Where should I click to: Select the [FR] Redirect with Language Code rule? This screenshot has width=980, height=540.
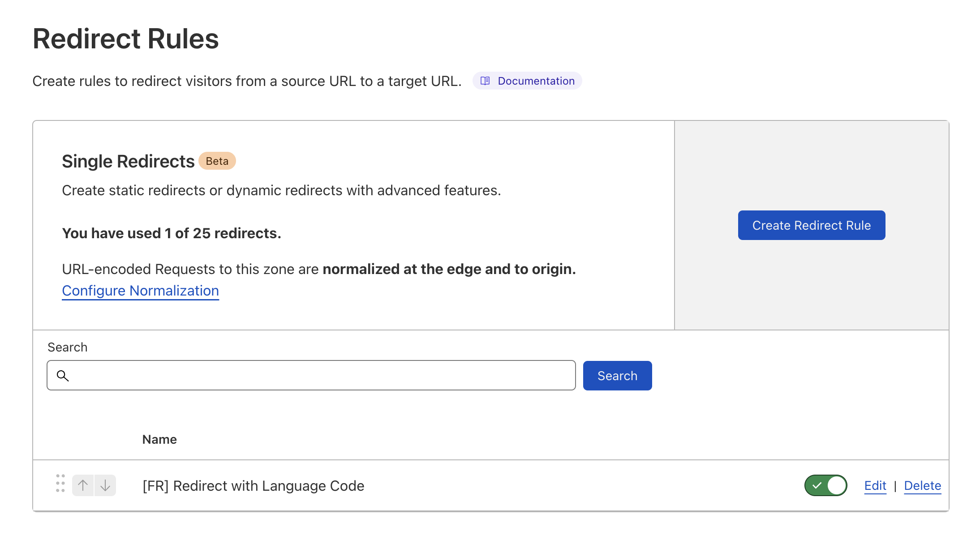tap(253, 486)
